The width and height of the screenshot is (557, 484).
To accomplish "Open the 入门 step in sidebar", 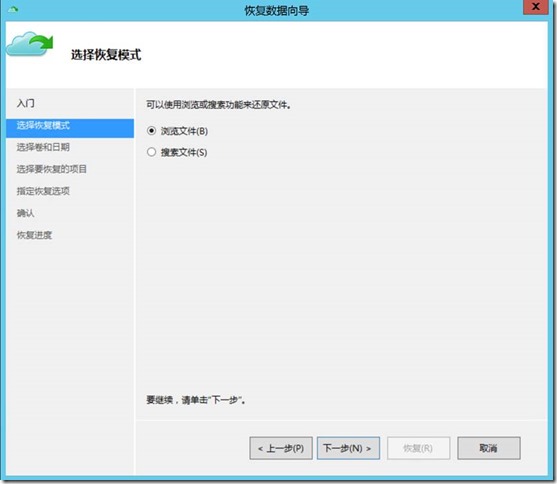I will click(26, 103).
